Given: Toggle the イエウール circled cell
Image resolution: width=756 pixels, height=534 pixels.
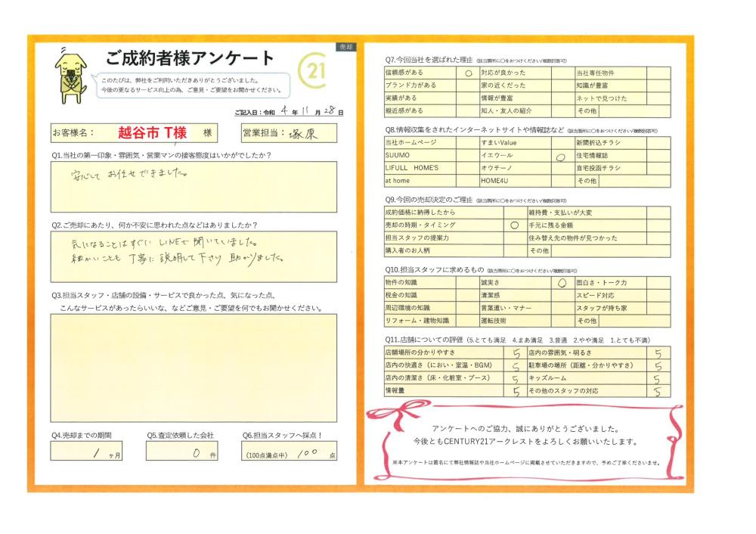Looking at the screenshot, I should 561,155.
